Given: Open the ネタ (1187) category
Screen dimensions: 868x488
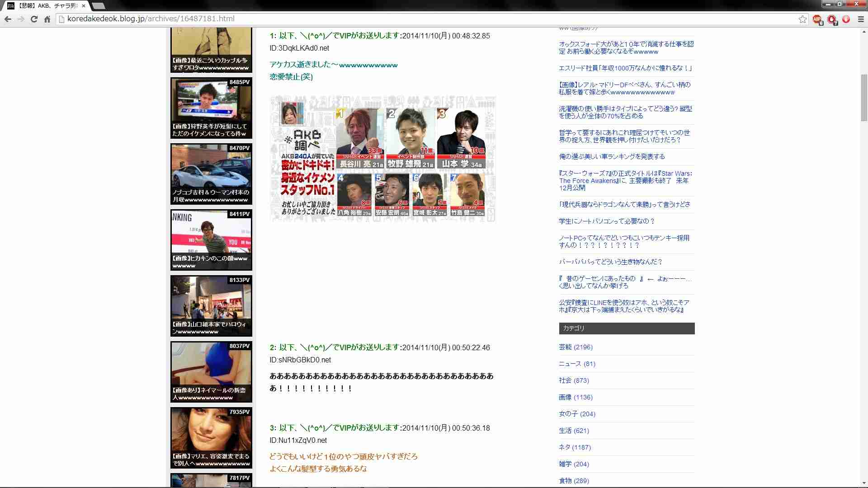Looking at the screenshot, I should [575, 447].
